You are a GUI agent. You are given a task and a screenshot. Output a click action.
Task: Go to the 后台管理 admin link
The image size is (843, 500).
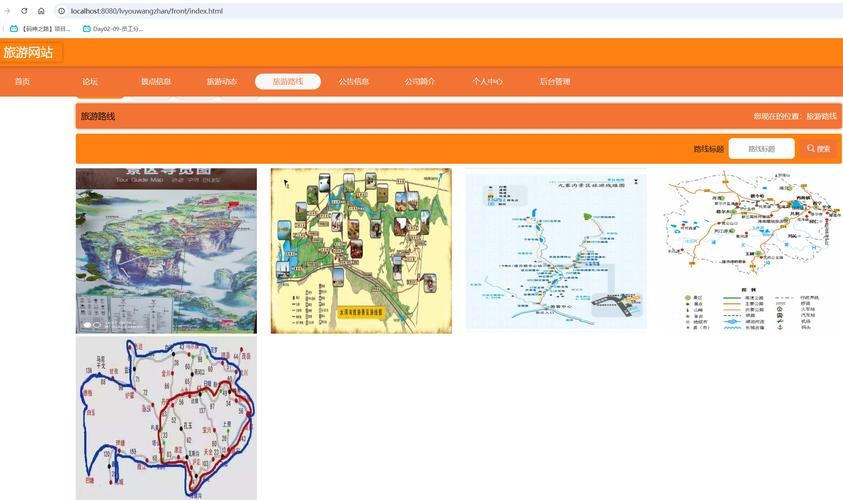pos(554,82)
